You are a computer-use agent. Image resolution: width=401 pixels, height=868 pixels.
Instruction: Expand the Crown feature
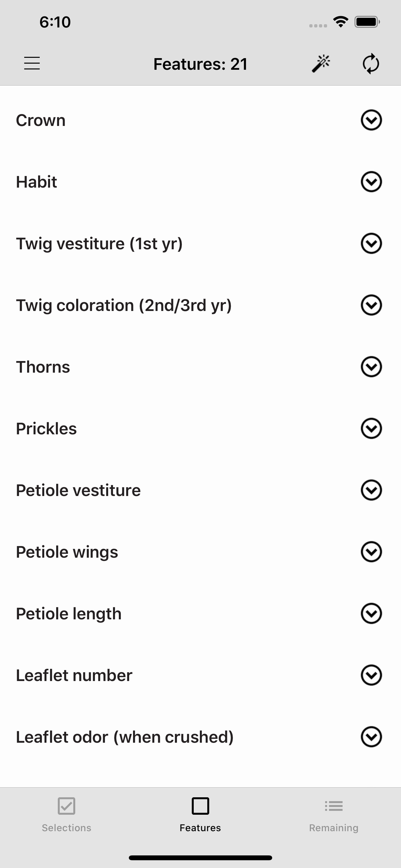click(371, 120)
